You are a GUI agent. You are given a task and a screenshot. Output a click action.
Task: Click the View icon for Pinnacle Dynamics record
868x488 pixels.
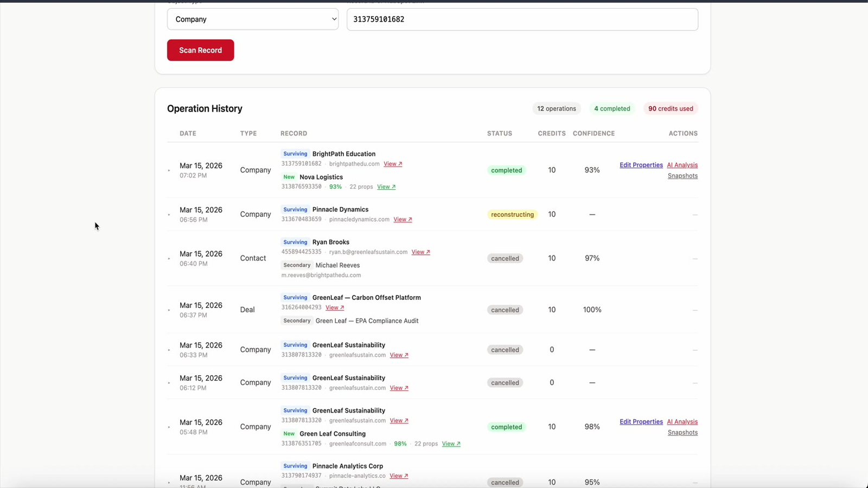click(402, 219)
